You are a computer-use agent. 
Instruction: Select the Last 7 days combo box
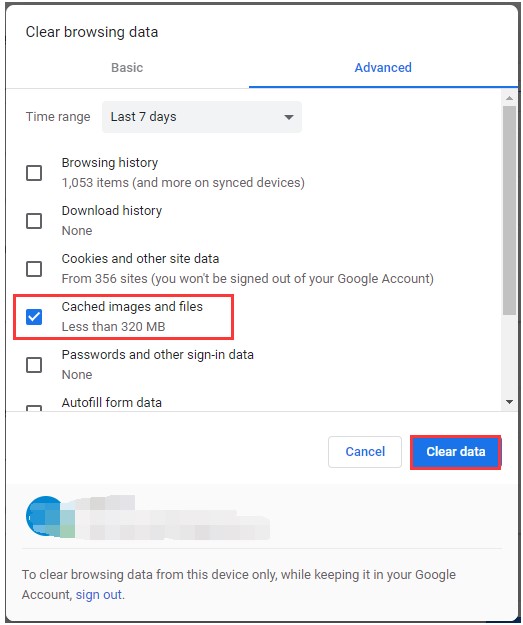coord(202,117)
